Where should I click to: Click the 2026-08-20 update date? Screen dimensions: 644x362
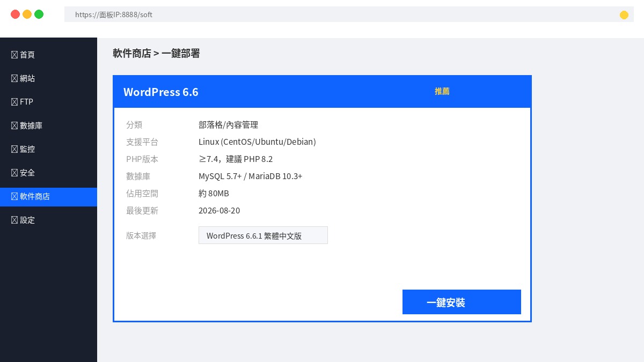pos(219,211)
